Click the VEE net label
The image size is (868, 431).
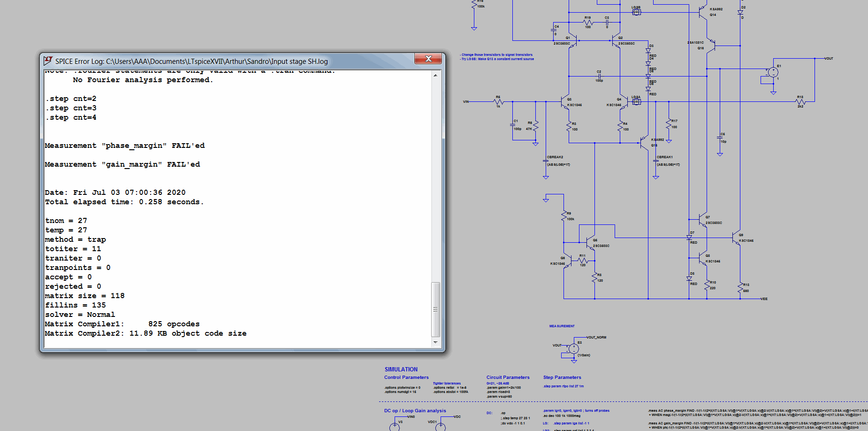(764, 299)
